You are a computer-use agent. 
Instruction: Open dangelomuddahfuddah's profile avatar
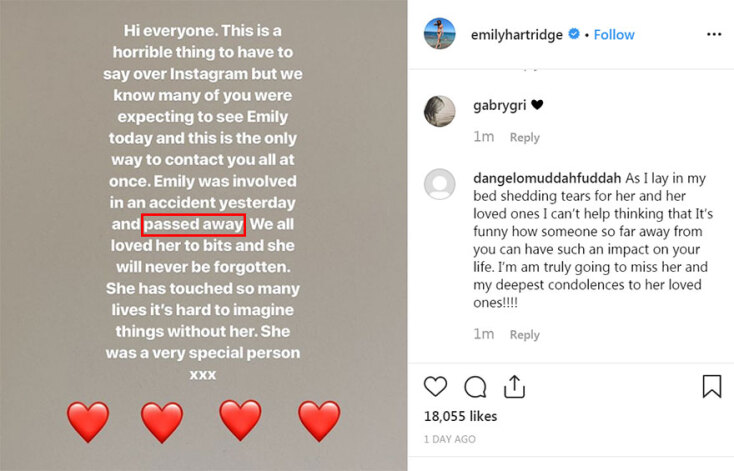[x=440, y=185]
